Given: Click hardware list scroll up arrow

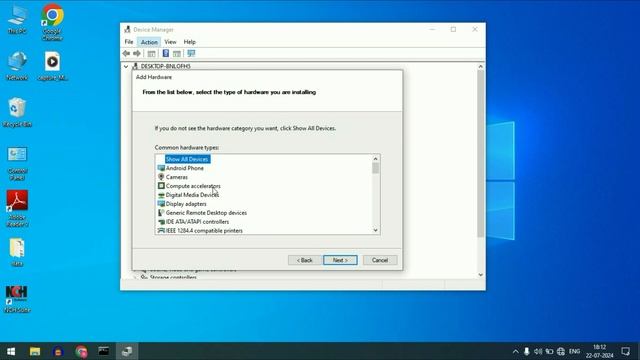Looking at the screenshot, I should coord(376,159).
